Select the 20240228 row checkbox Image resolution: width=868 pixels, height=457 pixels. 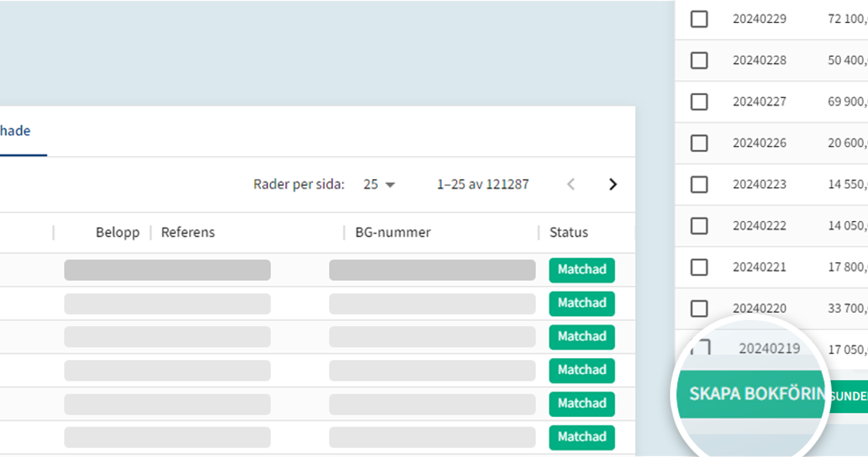click(x=699, y=60)
